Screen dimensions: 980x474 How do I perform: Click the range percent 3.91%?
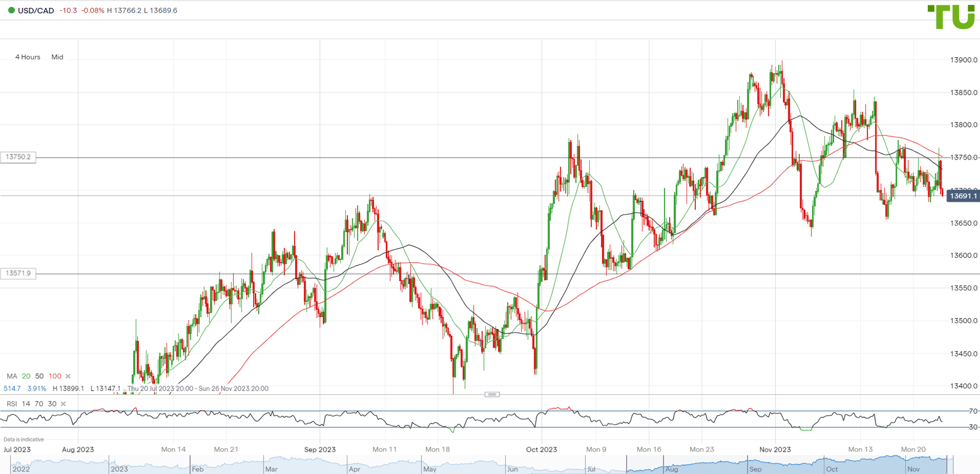pyautogui.click(x=36, y=388)
